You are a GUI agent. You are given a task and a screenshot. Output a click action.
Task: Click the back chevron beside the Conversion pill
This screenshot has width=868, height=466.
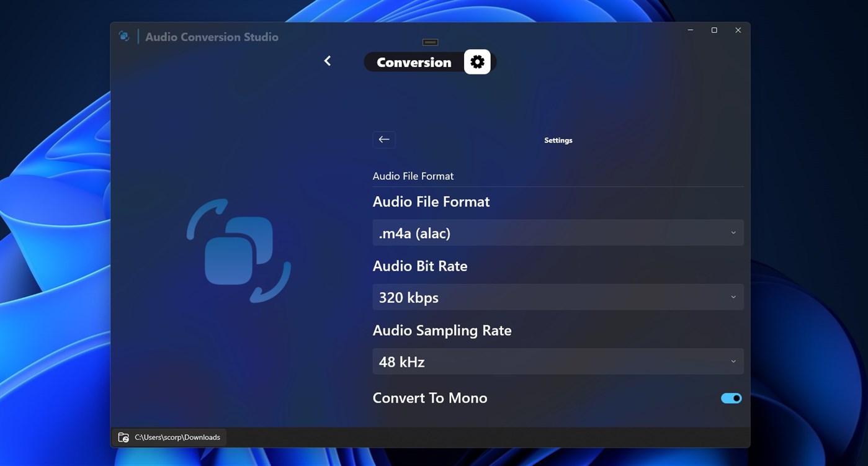click(327, 60)
